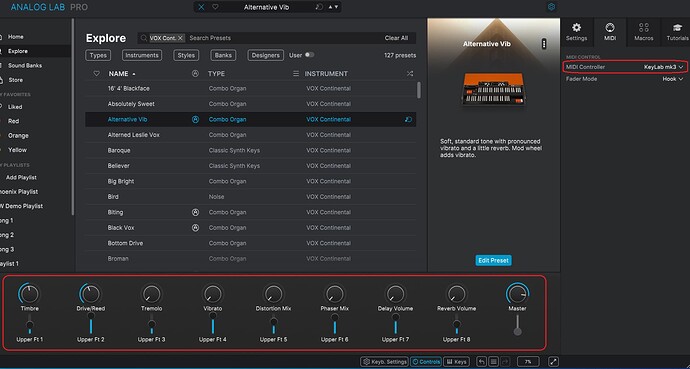Viewport: 690px width, 369px height.
Task: Click the heart icon in top preset bar
Action: [x=215, y=7]
